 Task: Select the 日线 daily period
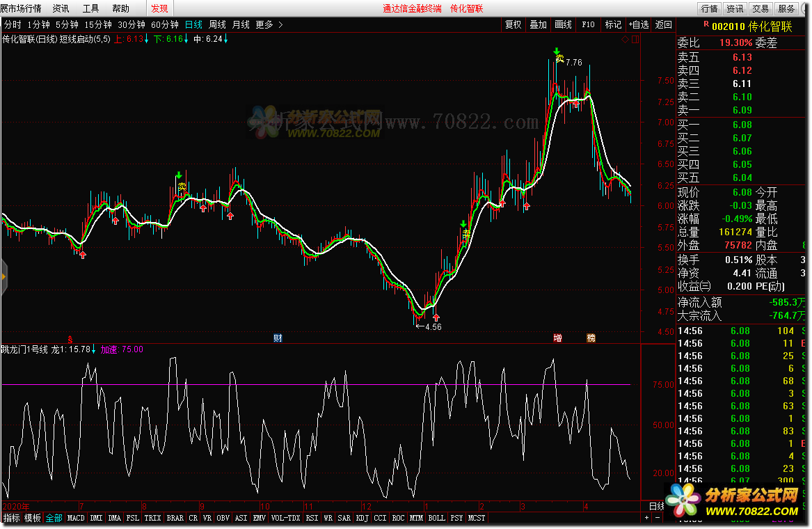click(193, 24)
